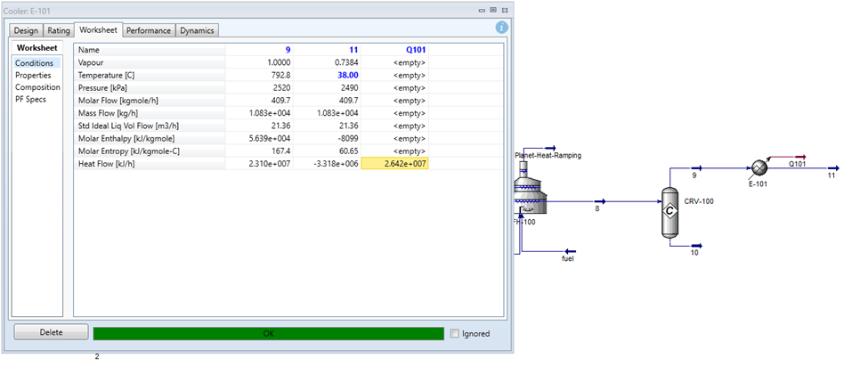This screenshot has width=868, height=383.
Task: Select stream 9 arrow in flowsheet
Action: coord(697,167)
